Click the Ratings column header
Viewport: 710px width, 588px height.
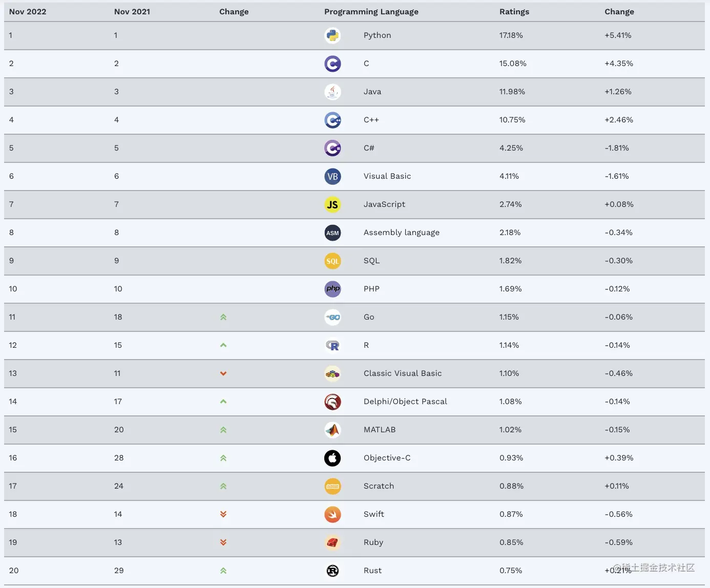point(514,12)
